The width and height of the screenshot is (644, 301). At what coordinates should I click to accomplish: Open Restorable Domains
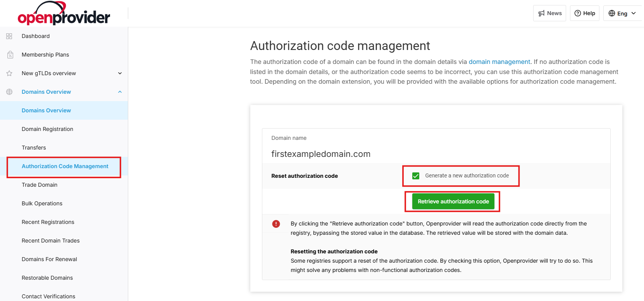point(47,278)
